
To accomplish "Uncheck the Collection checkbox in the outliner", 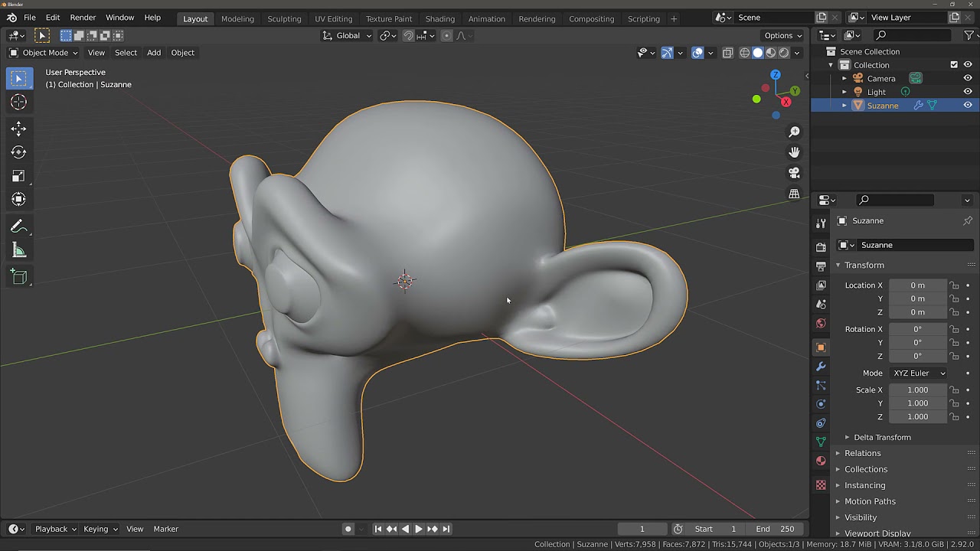I will [x=953, y=64].
